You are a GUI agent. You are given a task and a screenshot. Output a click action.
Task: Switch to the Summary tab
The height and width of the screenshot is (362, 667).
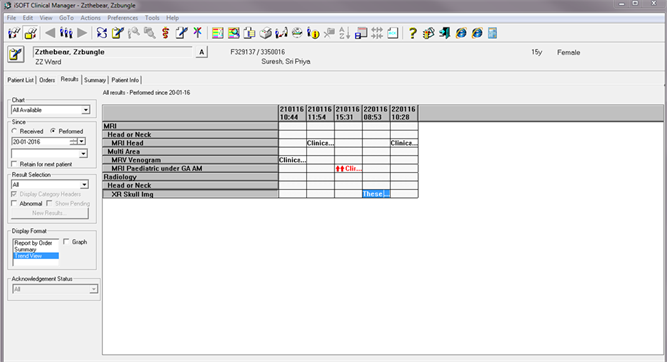click(95, 80)
